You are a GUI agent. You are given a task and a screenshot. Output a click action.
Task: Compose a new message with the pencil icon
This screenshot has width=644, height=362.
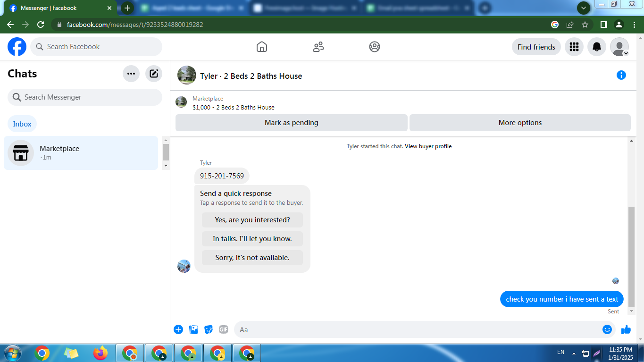coord(154,74)
